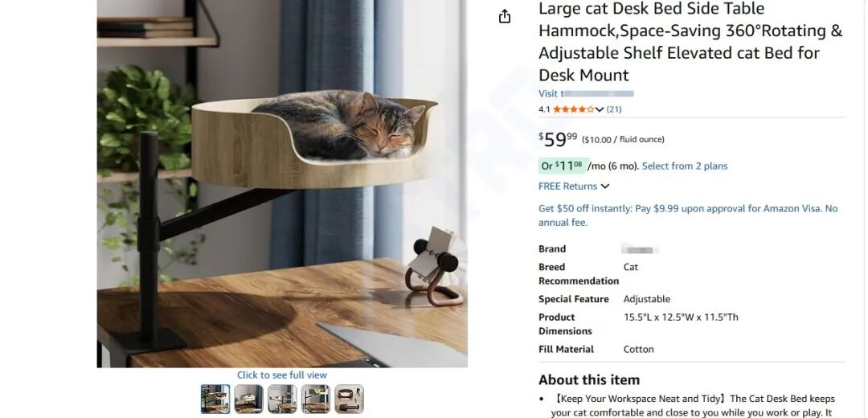Select the first product thumbnail
Image resolution: width=868 pixels, height=418 pixels.
tap(215, 399)
